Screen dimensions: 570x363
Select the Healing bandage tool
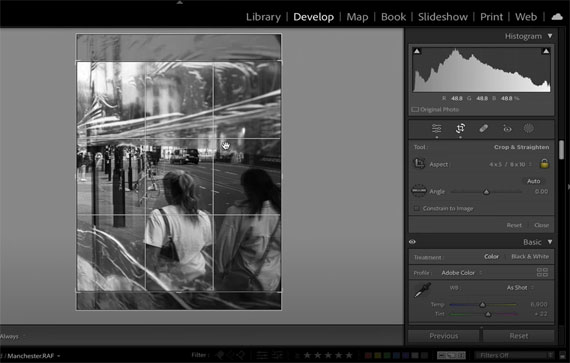(x=483, y=128)
